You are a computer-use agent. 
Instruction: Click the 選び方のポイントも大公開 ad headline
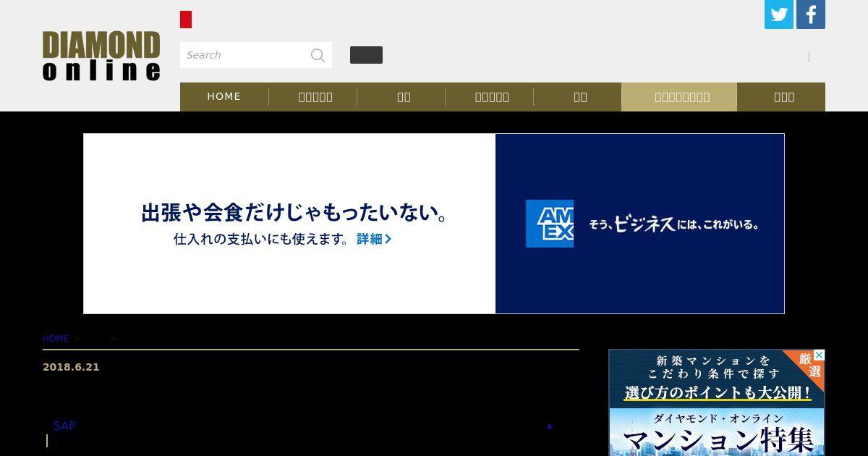click(718, 393)
